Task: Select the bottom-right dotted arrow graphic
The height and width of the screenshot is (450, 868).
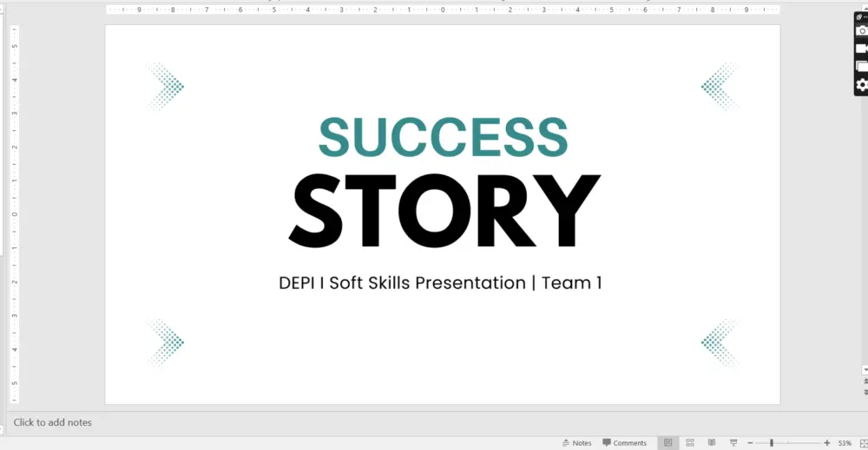Action: point(720,342)
